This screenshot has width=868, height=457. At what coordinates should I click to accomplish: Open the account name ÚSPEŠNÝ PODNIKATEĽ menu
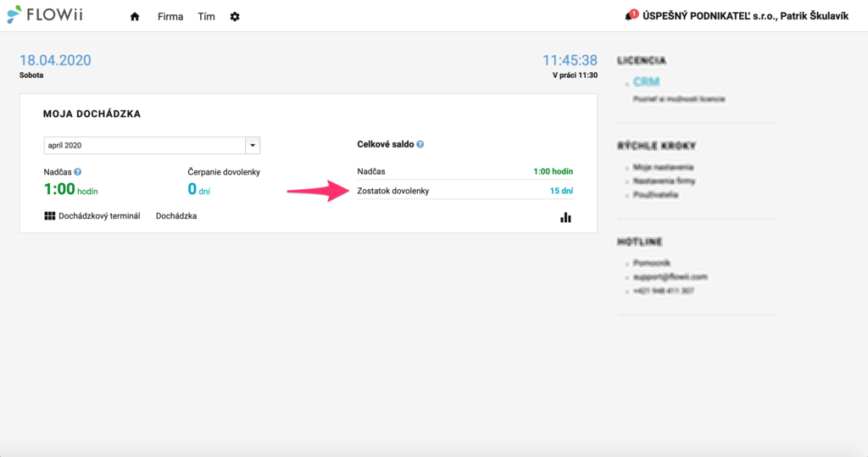pyautogui.click(x=745, y=16)
